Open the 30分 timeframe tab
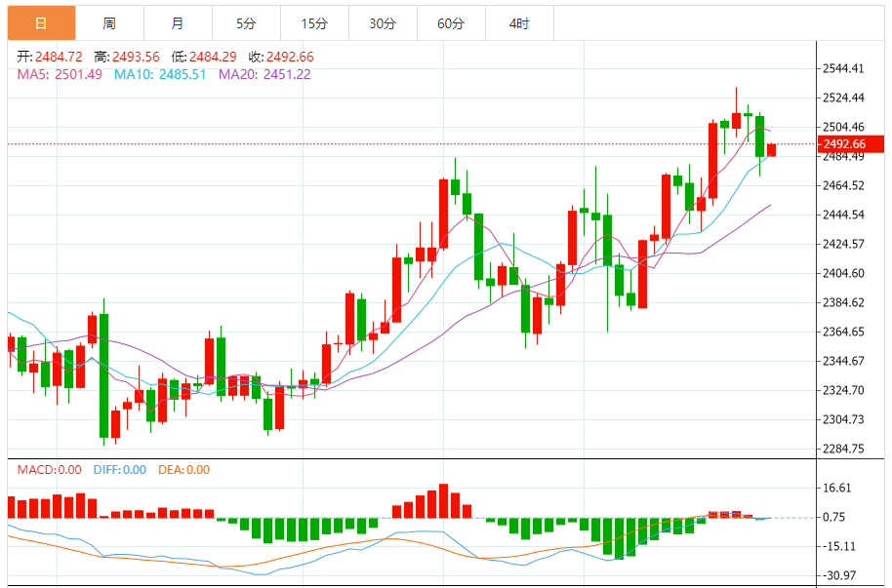Screen dimensions: 892x588 pos(383,23)
